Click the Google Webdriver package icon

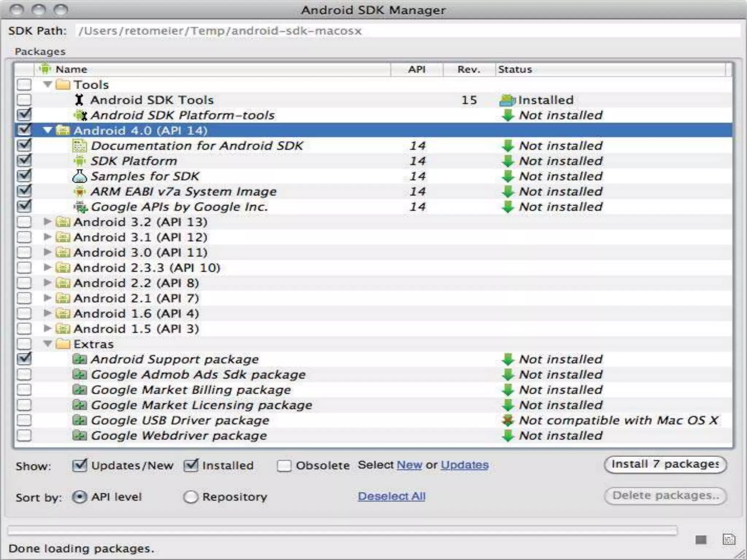click(80, 436)
